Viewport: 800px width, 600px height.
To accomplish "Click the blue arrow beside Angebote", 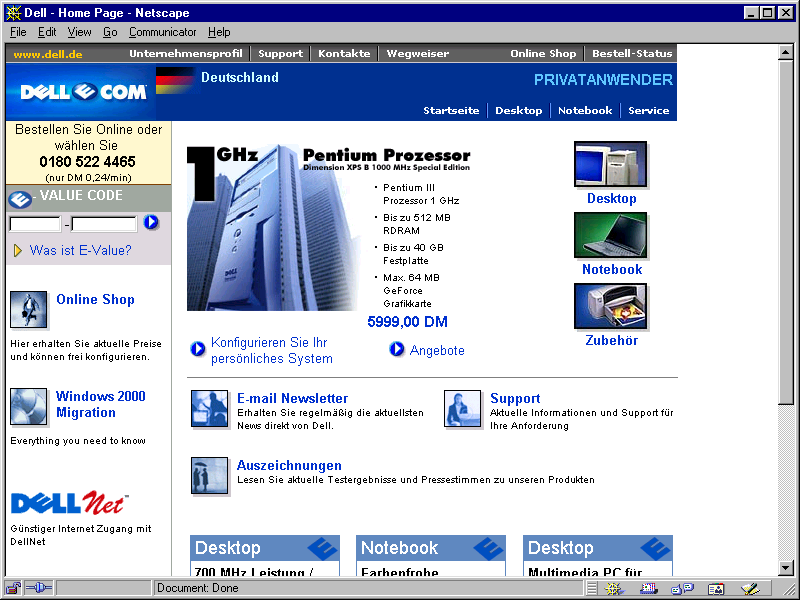I will 396,349.
